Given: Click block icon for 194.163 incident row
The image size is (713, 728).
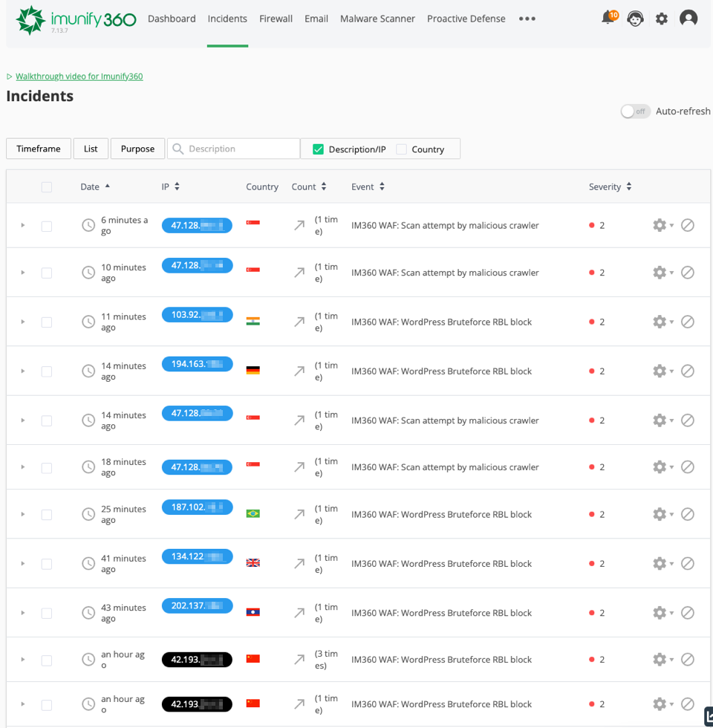Looking at the screenshot, I should coord(688,371).
